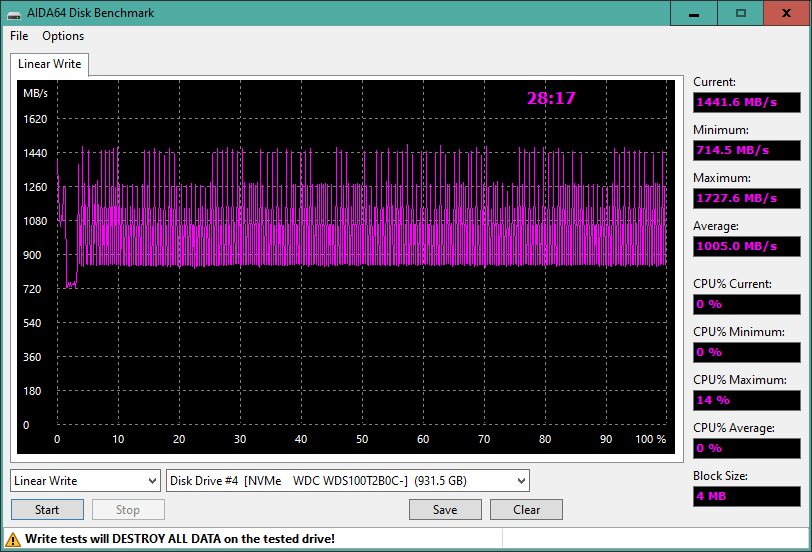812x552 pixels.
Task: Maximize the AIDA64 Disk Benchmark window
Action: click(741, 13)
